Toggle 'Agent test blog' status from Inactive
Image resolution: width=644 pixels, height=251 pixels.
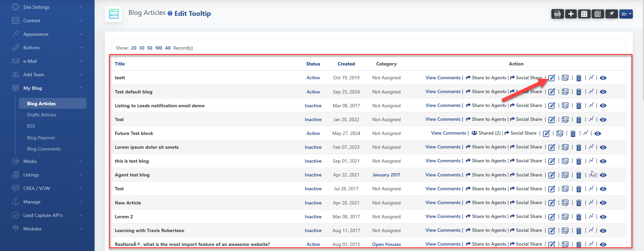[x=313, y=175]
